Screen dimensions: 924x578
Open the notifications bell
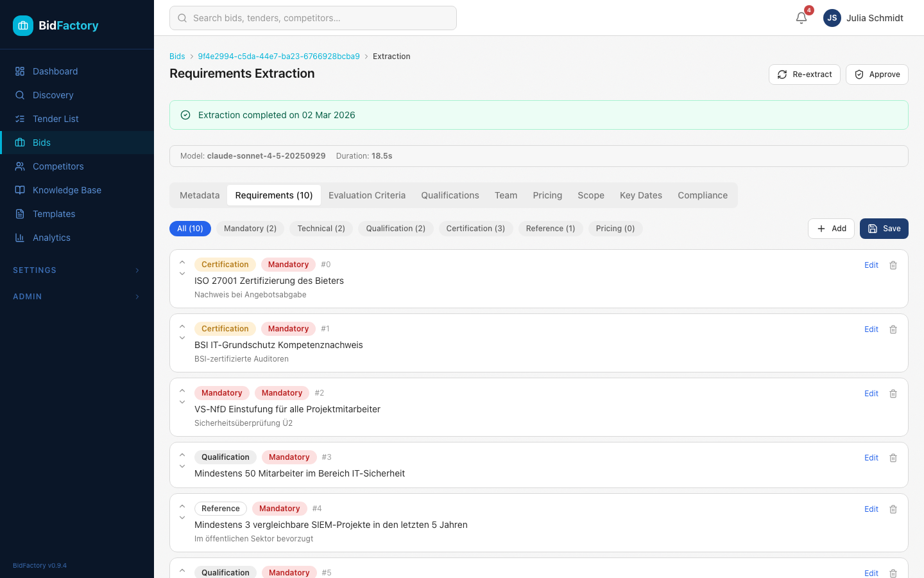pyautogui.click(x=801, y=18)
